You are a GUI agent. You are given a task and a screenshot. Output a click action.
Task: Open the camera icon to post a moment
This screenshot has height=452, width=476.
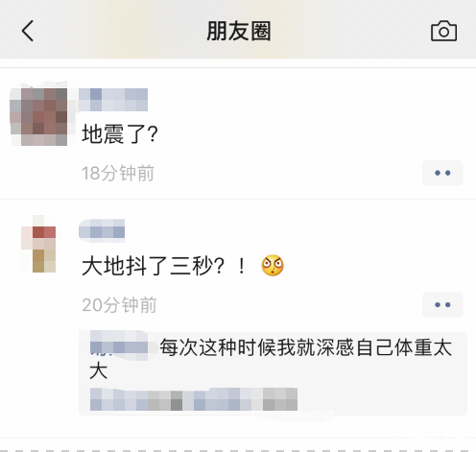point(444,31)
